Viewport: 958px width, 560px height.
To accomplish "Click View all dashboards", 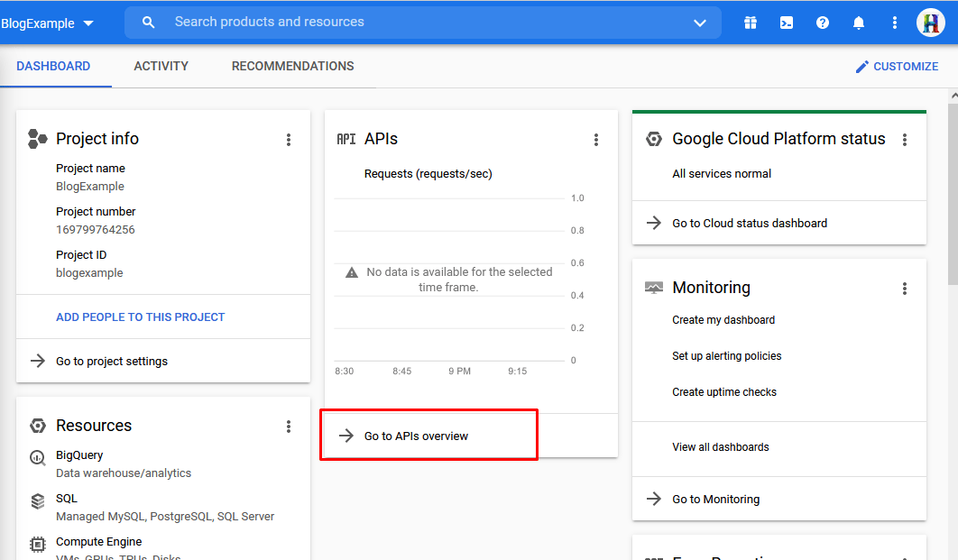I will coord(721,447).
